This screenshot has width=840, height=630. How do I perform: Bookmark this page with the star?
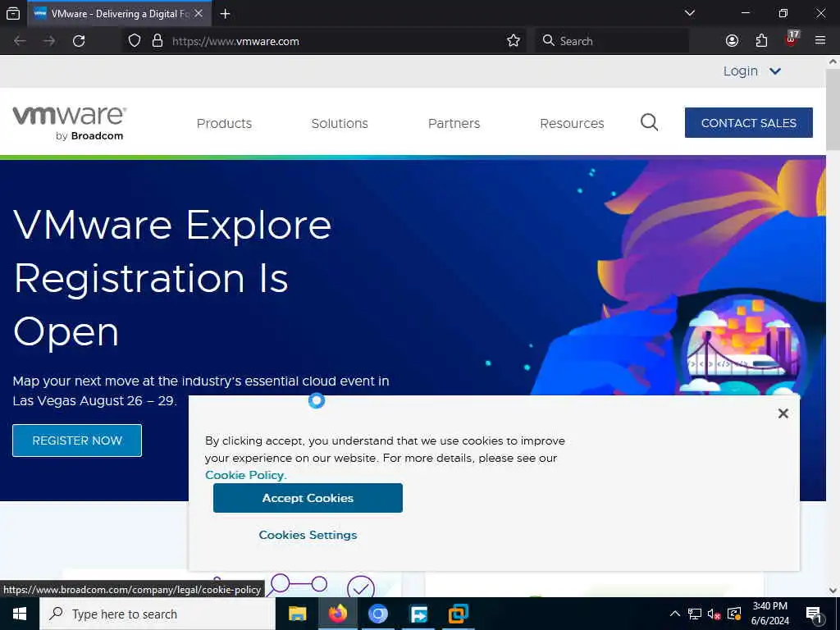(x=514, y=41)
